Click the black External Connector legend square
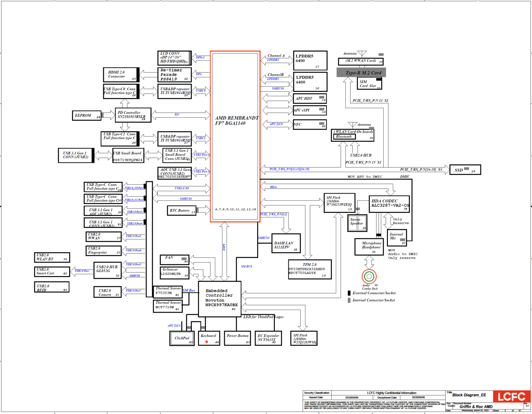The width and height of the screenshot is (532, 414). pos(349,293)
